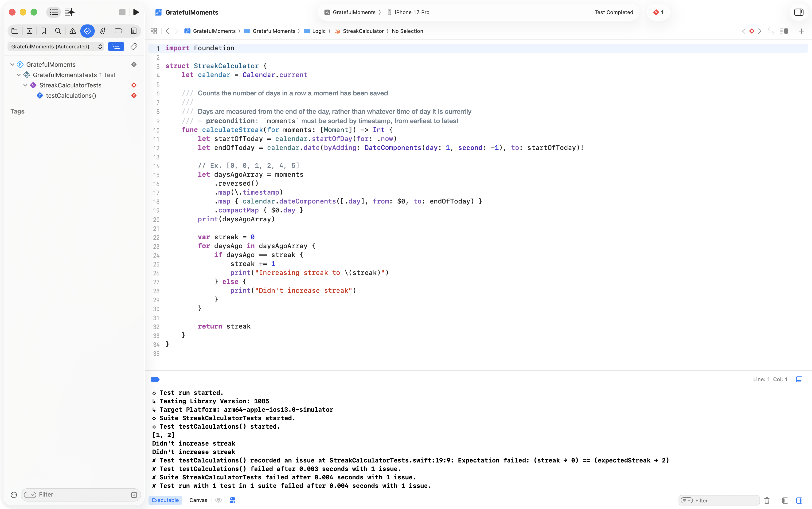Screen dimensions: 812x509
Task: Switch to the Canvas tab
Action: [198, 500]
